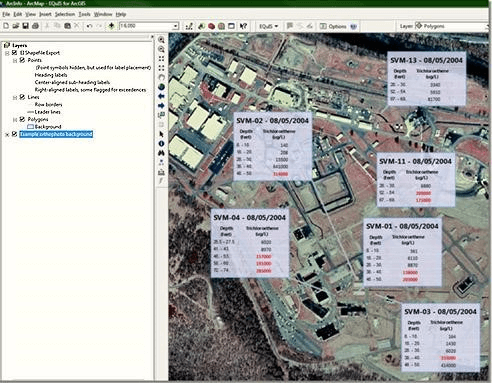492x383 pixels.
Task: Toggle the Lines layer checkbox
Action: click(22, 97)
